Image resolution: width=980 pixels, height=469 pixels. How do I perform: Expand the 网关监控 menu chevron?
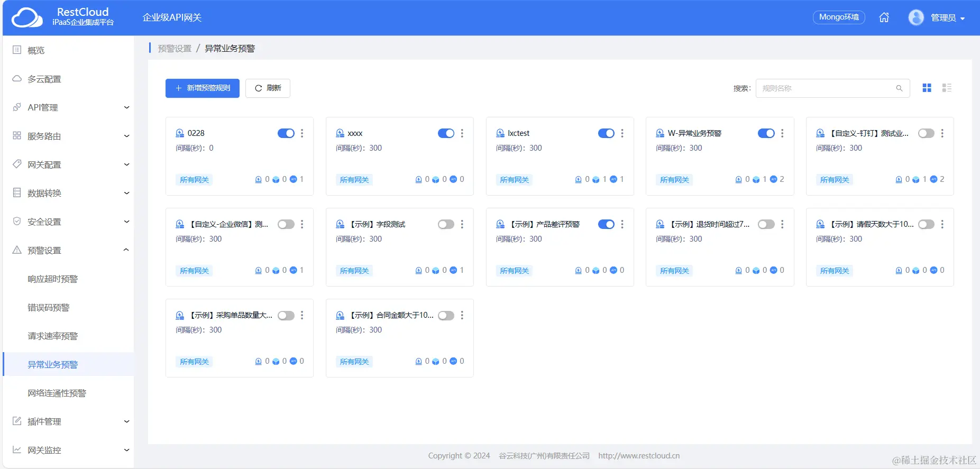pos(126,450)
